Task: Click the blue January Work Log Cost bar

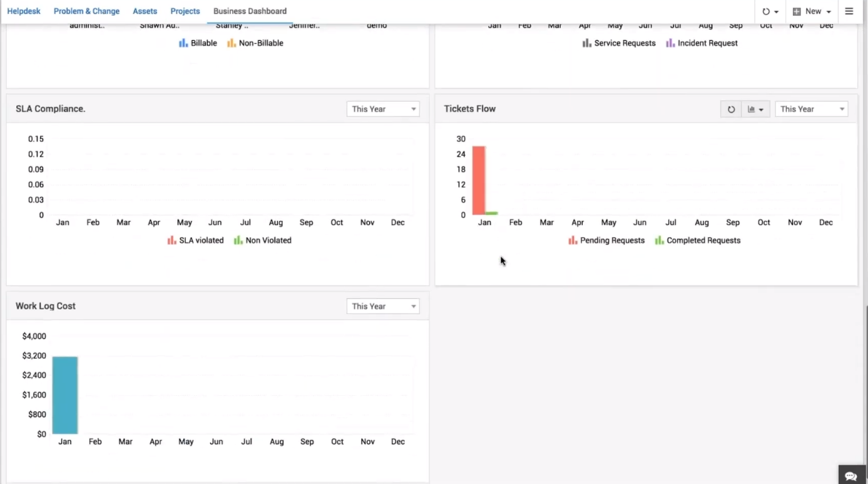Action: point(65,395)
